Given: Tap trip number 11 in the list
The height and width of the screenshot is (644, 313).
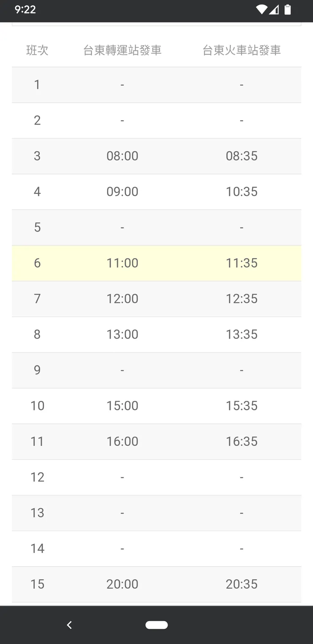Looking at the screenshot, I should [x=37, y=441].
